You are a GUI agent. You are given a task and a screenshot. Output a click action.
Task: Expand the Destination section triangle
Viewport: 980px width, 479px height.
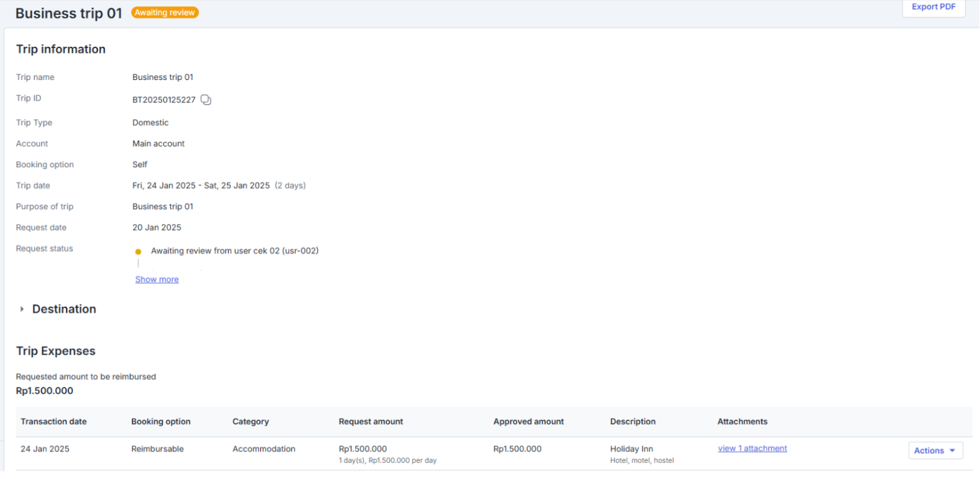tap(22, 309)
